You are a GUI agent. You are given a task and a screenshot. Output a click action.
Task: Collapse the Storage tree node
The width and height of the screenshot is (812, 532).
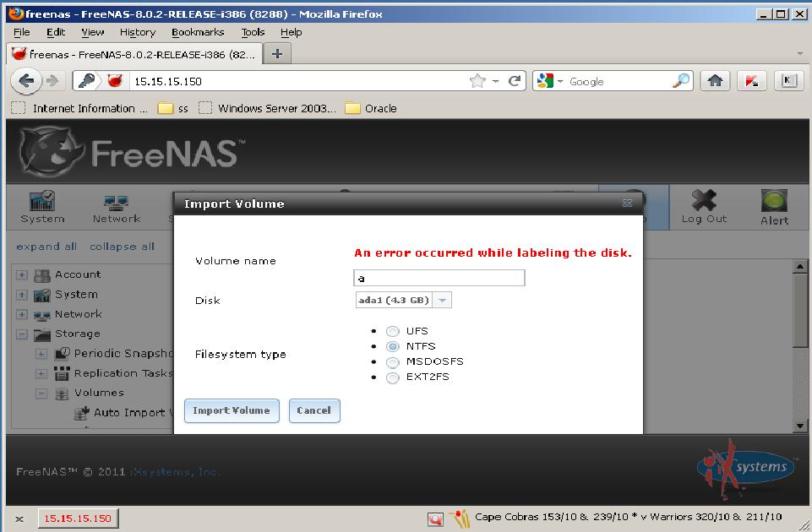[22, 334]
